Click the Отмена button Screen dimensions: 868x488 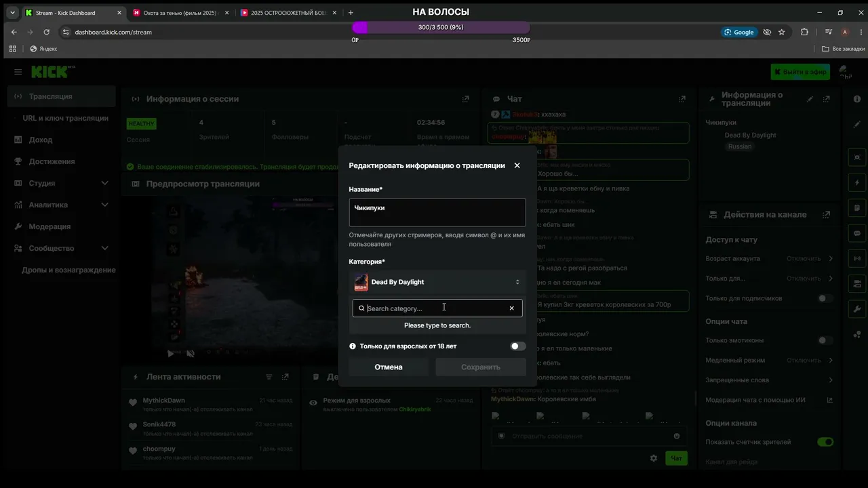389,367
